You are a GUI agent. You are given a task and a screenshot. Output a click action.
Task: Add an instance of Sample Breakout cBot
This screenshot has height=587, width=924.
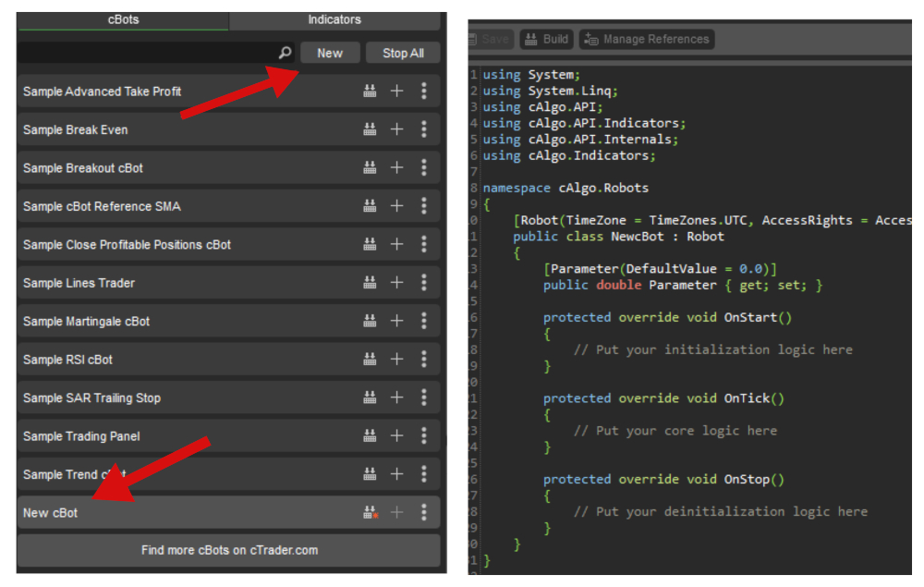(397, 167)
